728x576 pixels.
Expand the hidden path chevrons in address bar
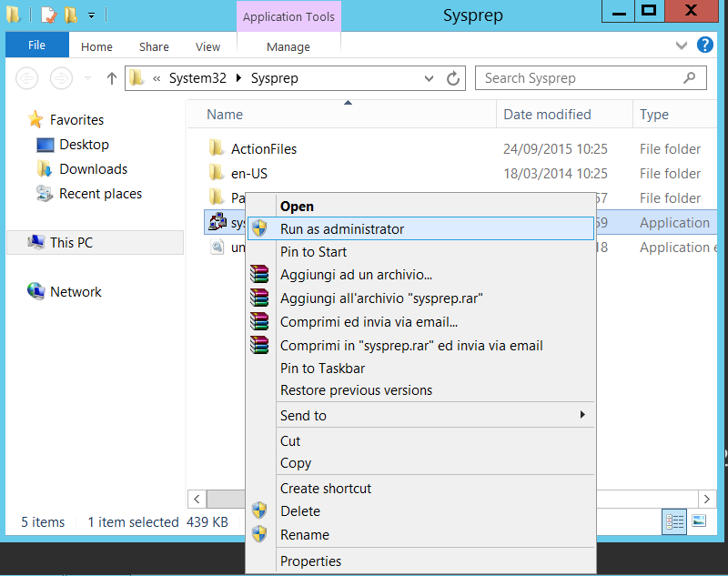click(157, 78)
